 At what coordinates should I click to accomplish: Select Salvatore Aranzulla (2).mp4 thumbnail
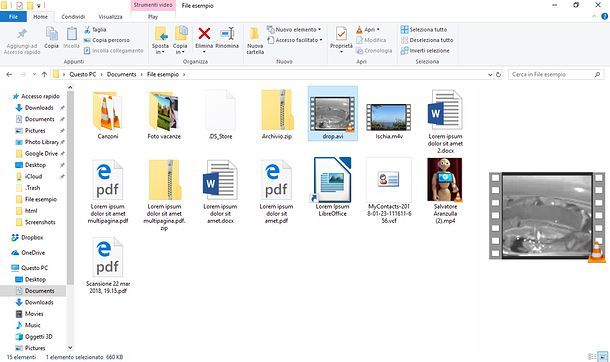[445, 180]
